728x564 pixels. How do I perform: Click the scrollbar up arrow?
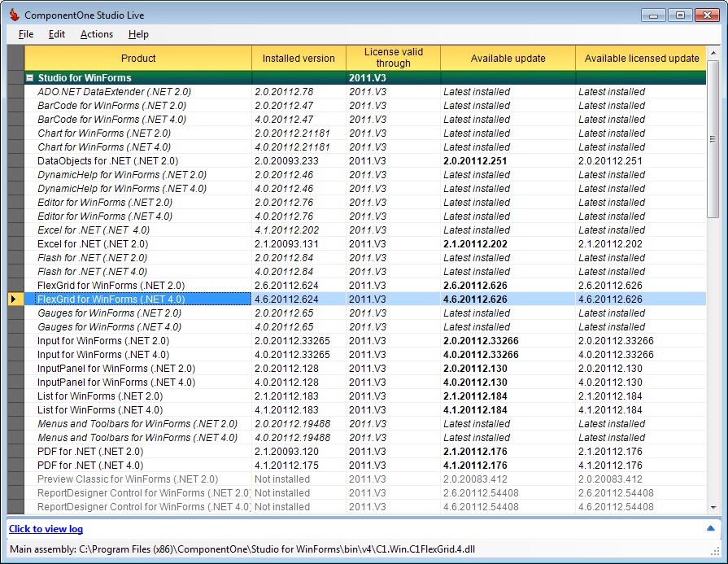pos(713,52)
